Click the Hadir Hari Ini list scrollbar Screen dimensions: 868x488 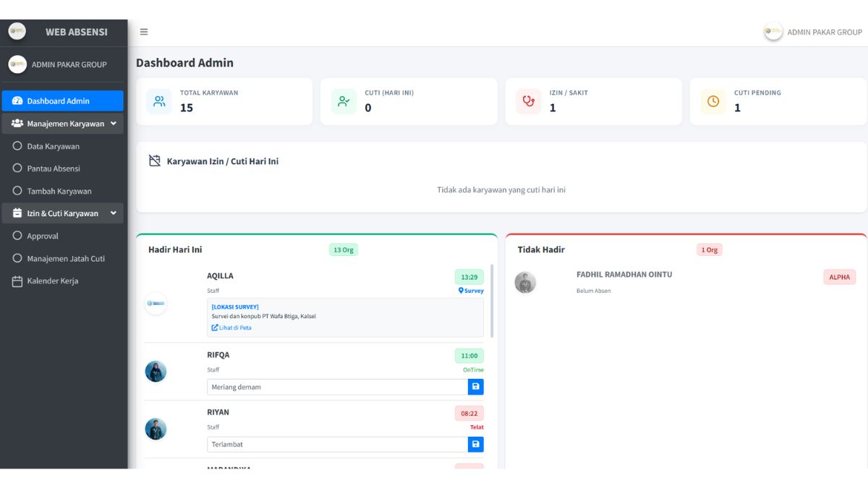click(493, 301)
